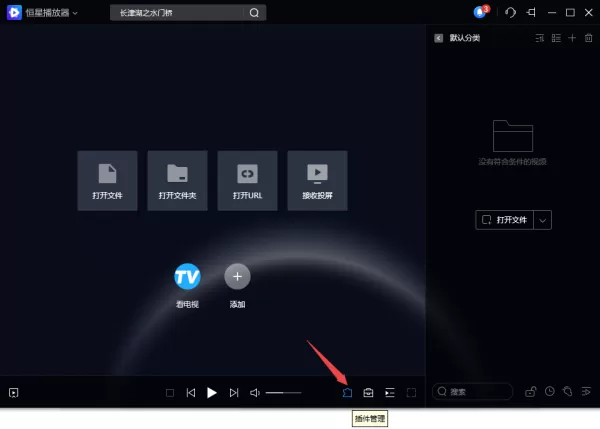The width and height of the screenshot is (600, 429).
Task: Click the play button
Action: click(x=212, y=393)
